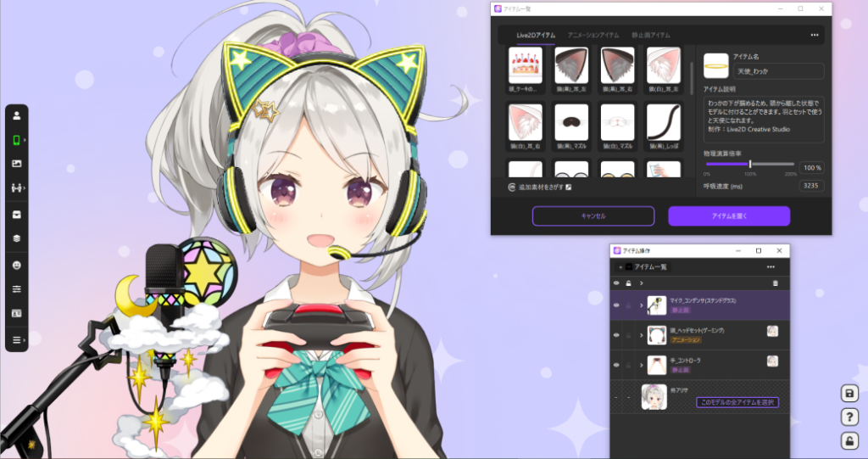The height and width of the screenshot is (459, 868).
Task: Click the 100 % physics multiplier field
Action: [x=811, y=167]
